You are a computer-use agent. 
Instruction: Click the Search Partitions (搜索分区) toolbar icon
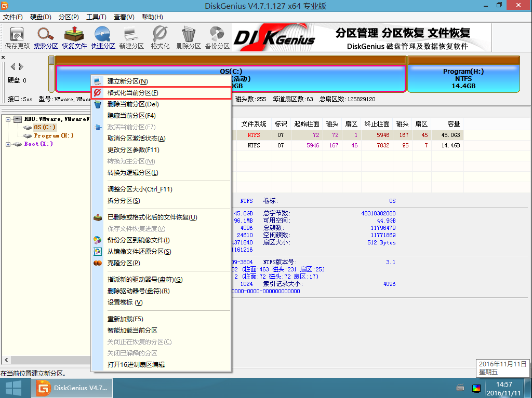(46, 38)
